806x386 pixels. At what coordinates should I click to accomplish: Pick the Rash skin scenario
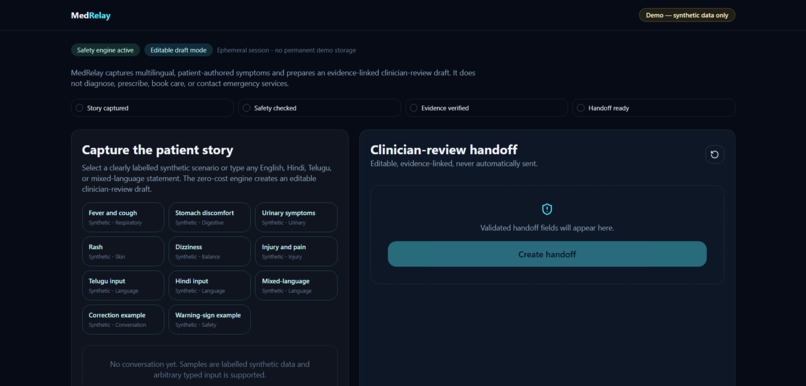tap(123, 251)
